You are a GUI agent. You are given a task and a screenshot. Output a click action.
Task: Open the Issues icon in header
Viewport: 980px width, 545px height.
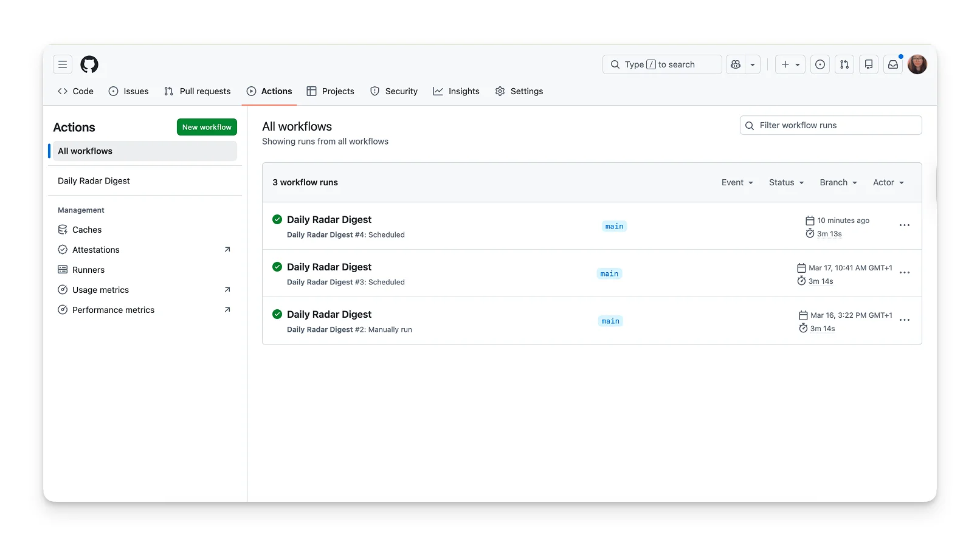[820, 64]
